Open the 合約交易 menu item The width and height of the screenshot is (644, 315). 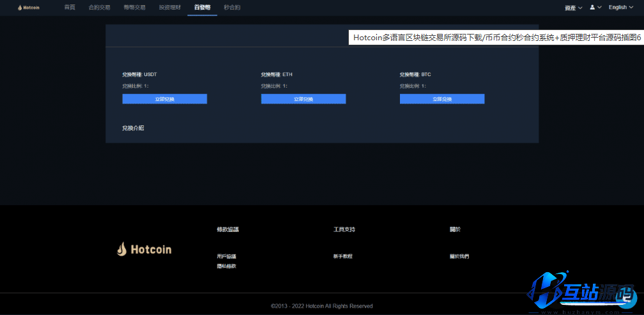tap(100, 8)
